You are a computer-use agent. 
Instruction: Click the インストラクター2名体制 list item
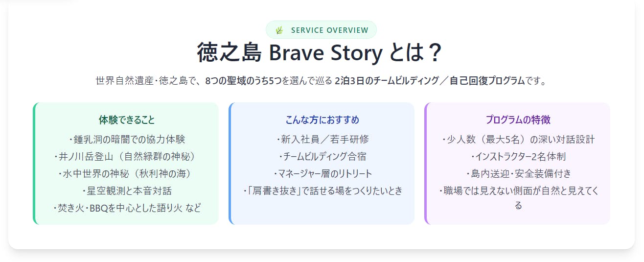tap(518, 157)
